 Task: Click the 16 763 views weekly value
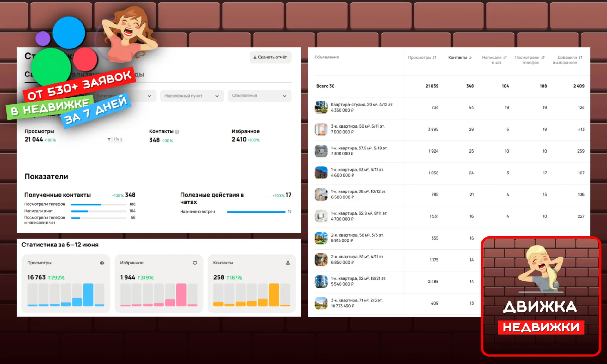pos(36,277)
